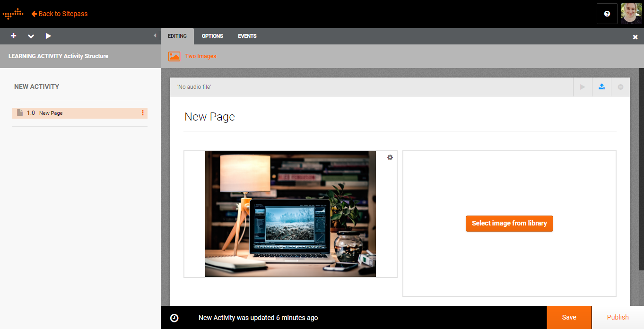The height and width of the screenshot is (329, 644).
Task: Remove the audio file minus icon
Action: coord(620,87)
